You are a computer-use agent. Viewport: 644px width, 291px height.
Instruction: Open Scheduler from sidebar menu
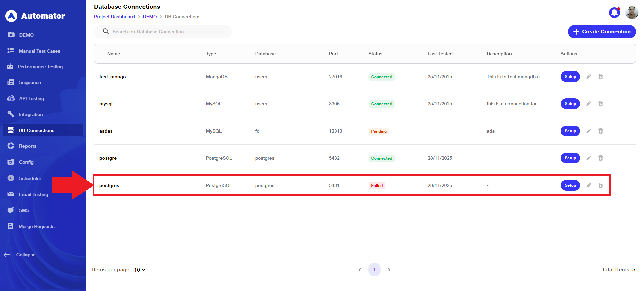point(30,178)
